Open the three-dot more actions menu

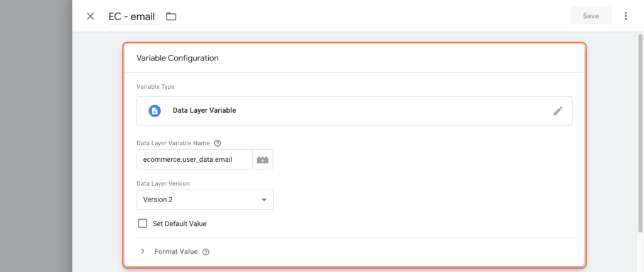tap(626, 16)
